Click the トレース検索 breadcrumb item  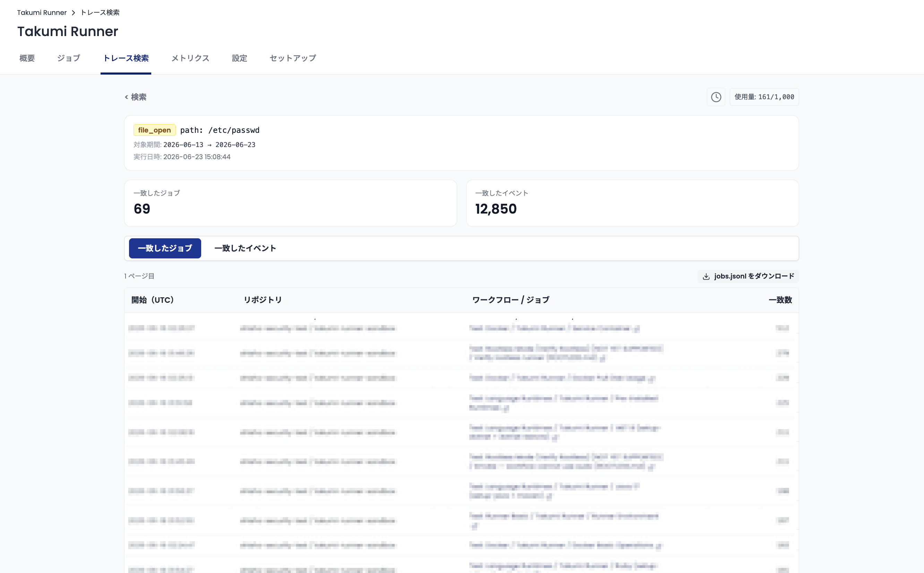tap(100, 12)
